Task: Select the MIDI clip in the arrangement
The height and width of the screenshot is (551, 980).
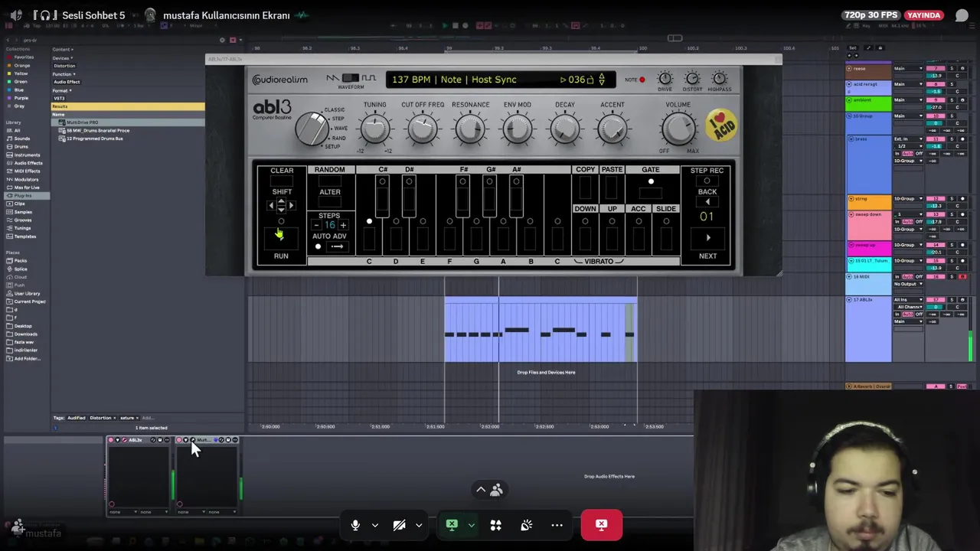Action: [x=541, y=330]
